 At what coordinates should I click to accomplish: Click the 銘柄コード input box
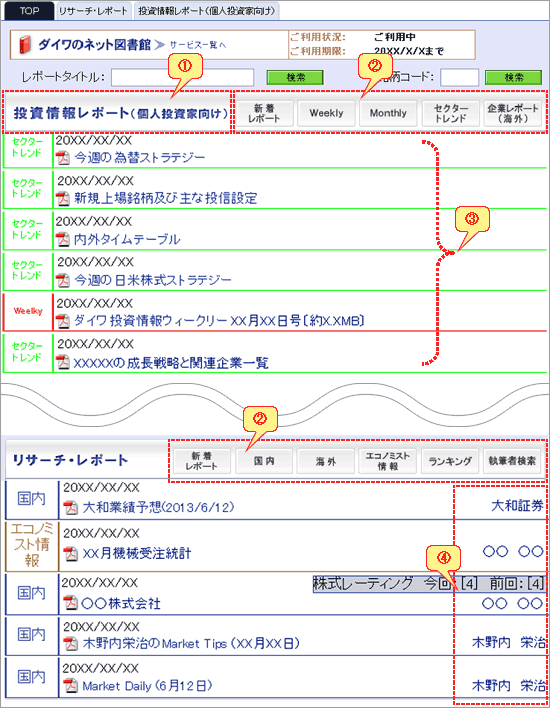(x=459, y=77)
